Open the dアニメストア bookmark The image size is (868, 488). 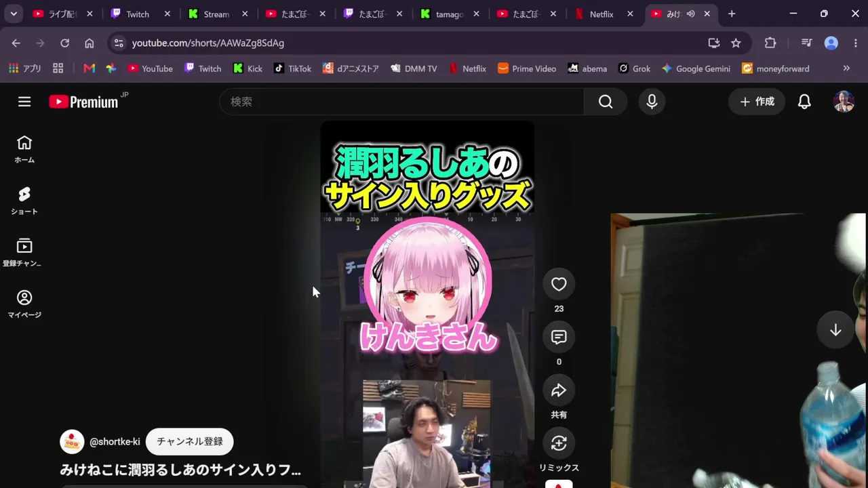(x=351, y=68)
